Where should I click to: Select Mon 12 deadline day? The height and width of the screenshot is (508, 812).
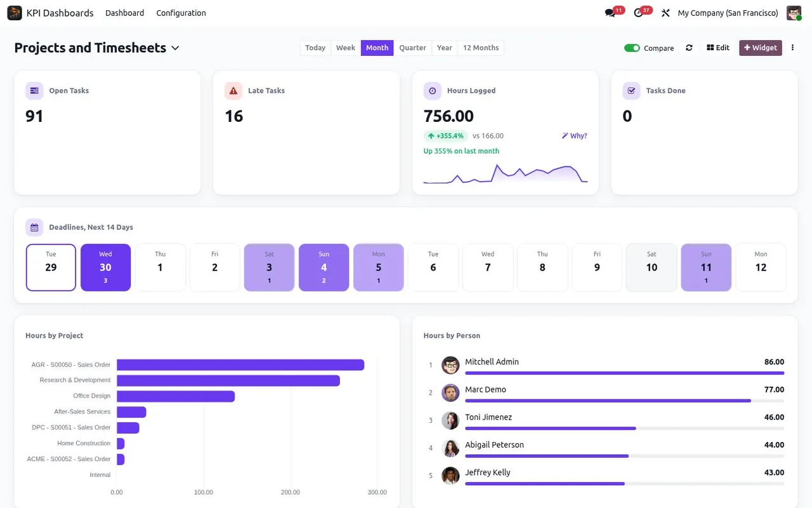[x=761, y=267]
